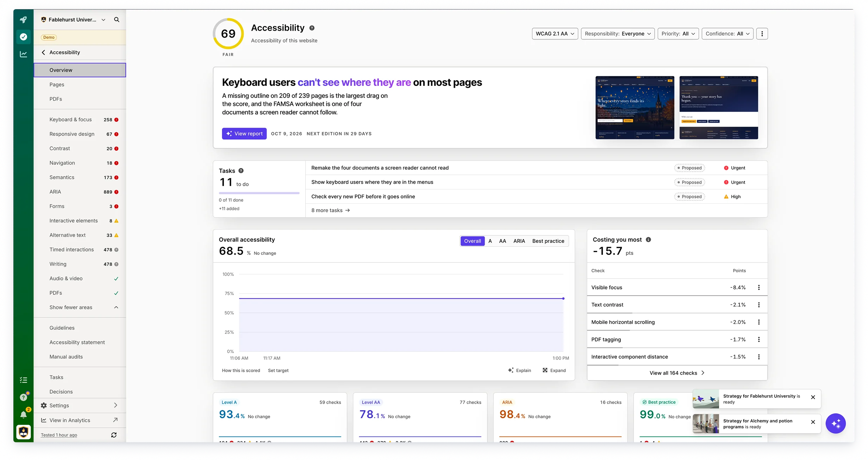This screenshot has height=460, width=868.
Task: Click help icon beside Tasks heading
Action: point(241,171)
